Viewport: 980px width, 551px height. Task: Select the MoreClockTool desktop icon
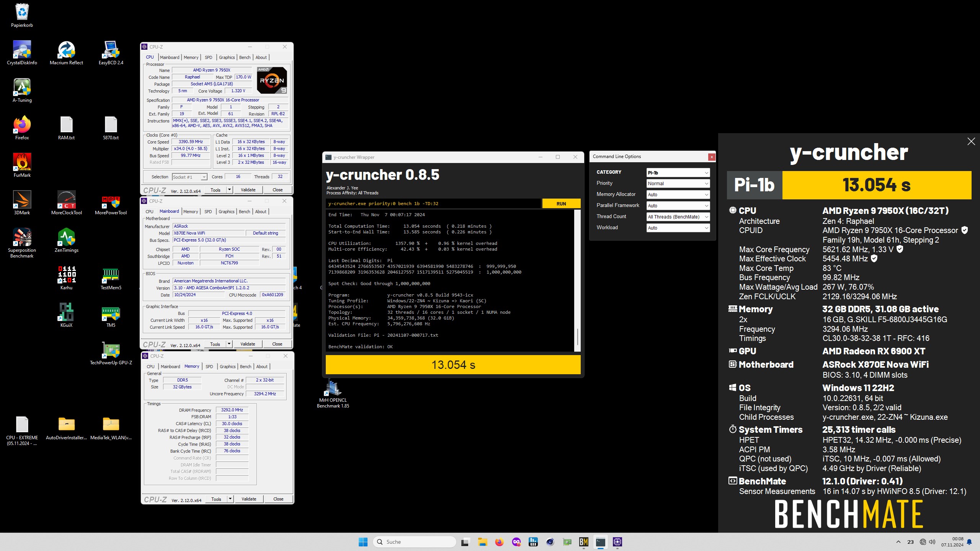coord(66,203)
